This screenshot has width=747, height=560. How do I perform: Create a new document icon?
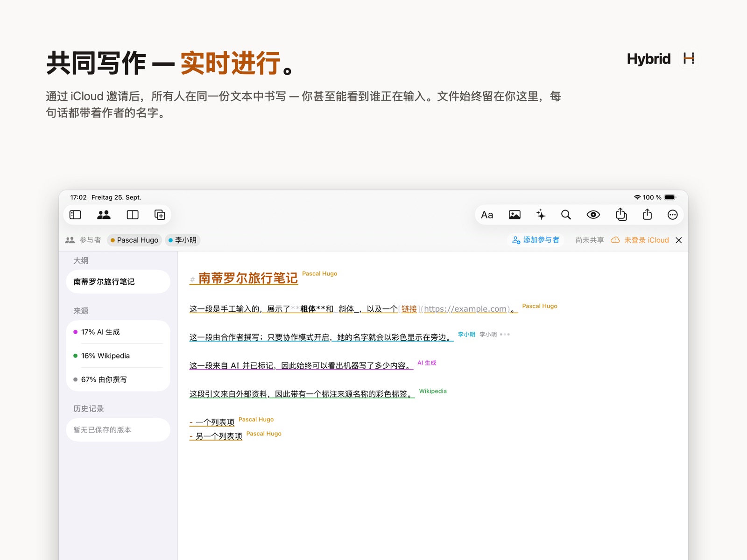[160, 215]
